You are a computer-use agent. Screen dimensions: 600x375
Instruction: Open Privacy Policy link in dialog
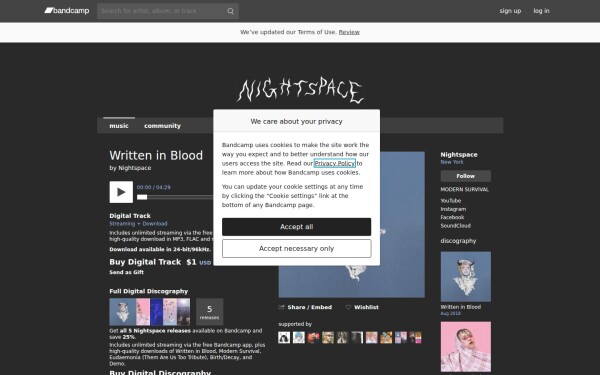(335, 163)
